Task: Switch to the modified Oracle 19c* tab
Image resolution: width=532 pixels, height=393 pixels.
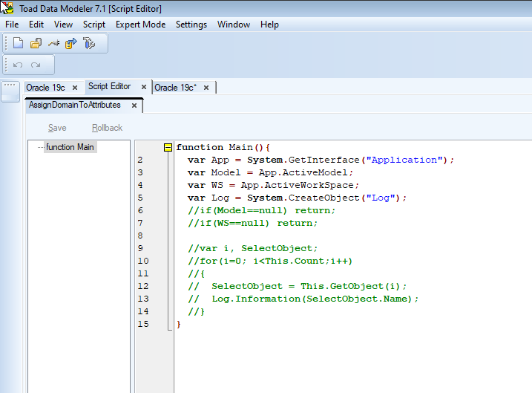Action: click(x=176, y=88)
